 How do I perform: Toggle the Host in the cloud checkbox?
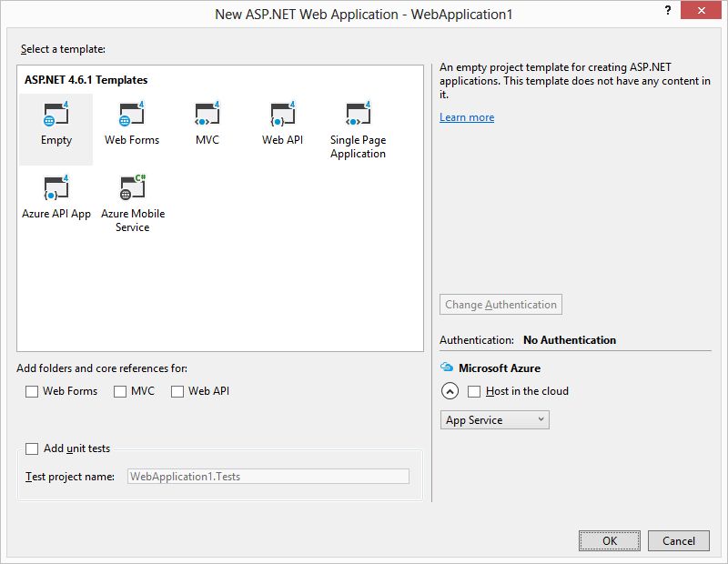(473, 391)
